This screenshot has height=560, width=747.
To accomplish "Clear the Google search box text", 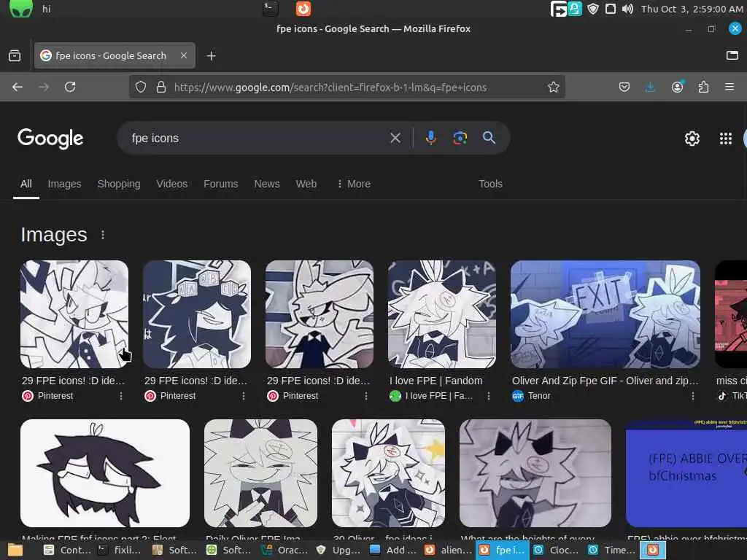I will click(x=395, y=138).
